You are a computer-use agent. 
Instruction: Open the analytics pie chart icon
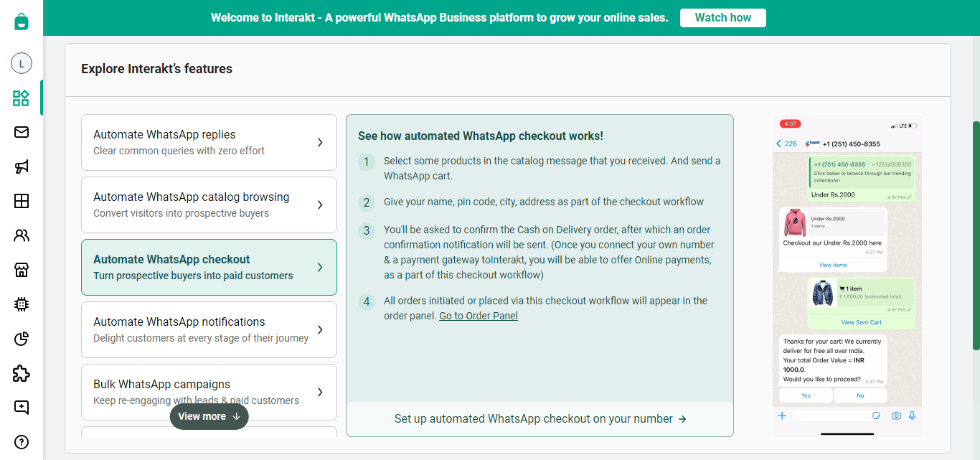click(21, 339)
